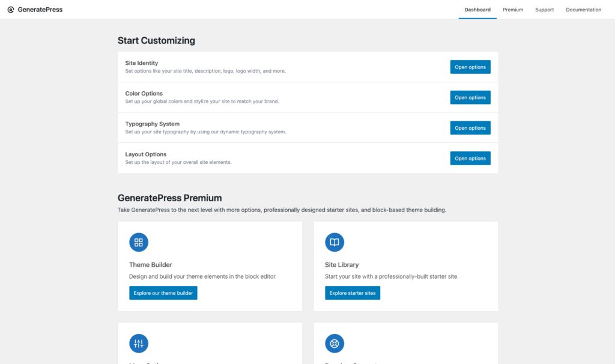Image resolution: width=615 pixels, height=364 pixels.
Task: Open options for Site Identity
Action: pos(470,67)
